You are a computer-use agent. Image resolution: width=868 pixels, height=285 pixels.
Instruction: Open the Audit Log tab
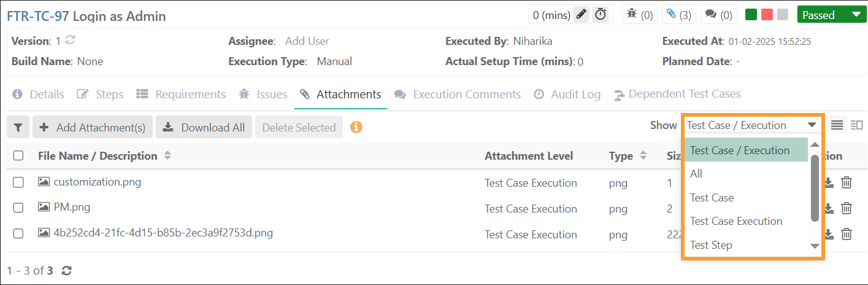[x=567, y=95]
